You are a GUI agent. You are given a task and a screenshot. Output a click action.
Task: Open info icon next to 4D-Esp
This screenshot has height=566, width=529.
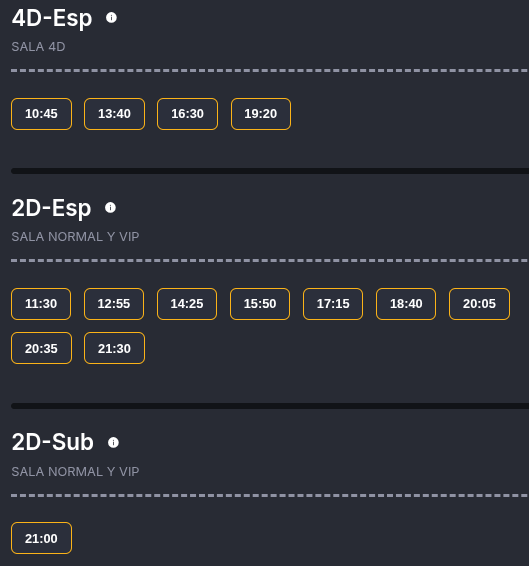[x=111, y=17]
